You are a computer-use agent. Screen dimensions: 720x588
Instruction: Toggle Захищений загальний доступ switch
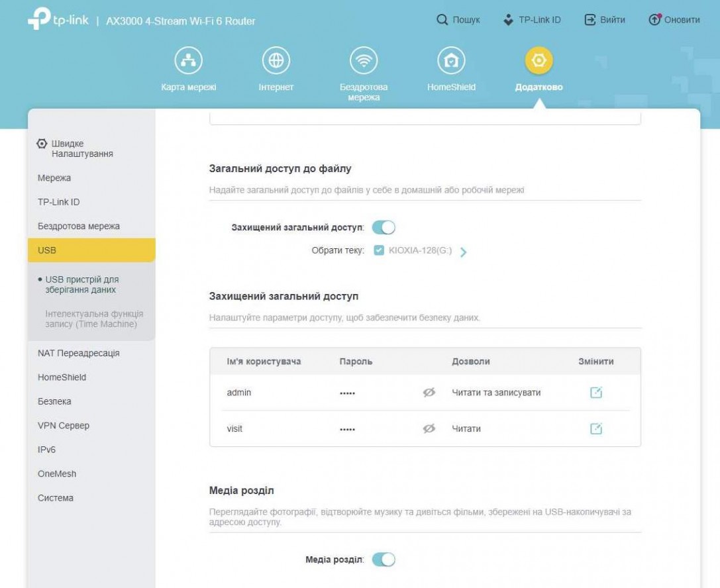pos(384,228)
